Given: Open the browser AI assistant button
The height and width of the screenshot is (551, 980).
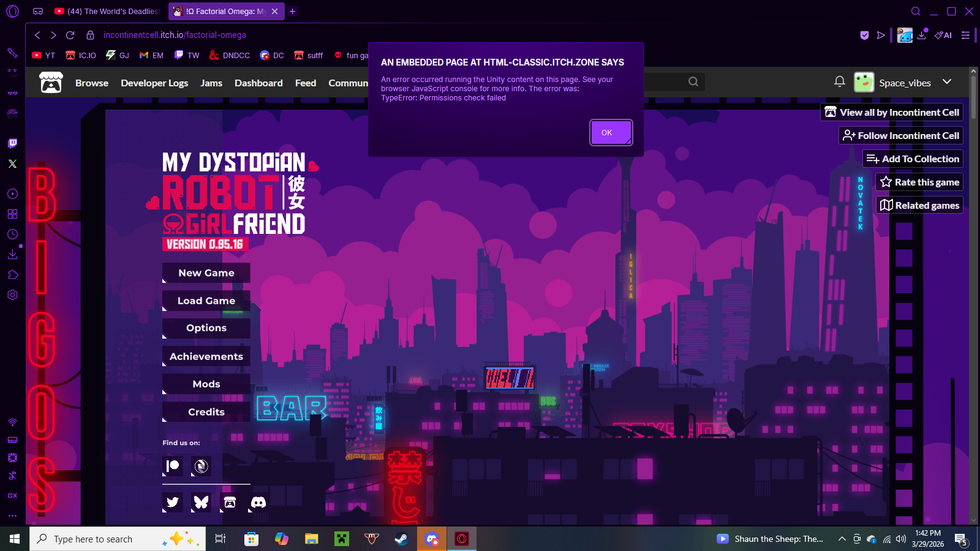Looking at the screenshot, I should 943,35.
